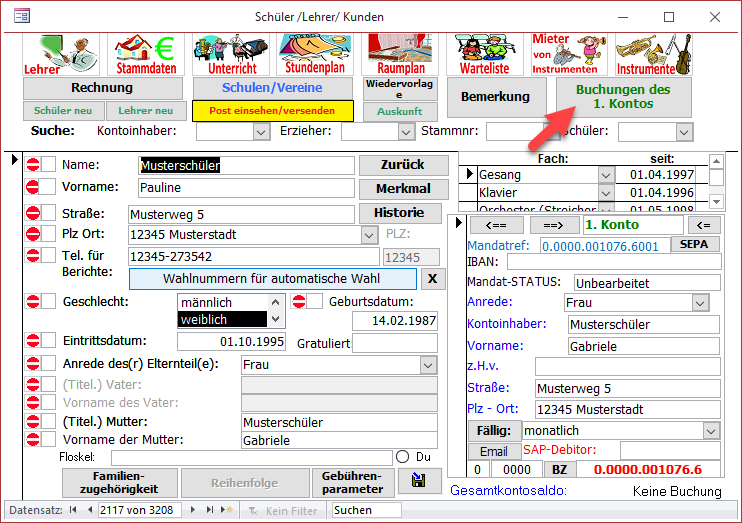742x523 pixels.
Task: Click the yellow Post einsehen/versenden button
Action: pyautogui.click(x=271, y=110)
